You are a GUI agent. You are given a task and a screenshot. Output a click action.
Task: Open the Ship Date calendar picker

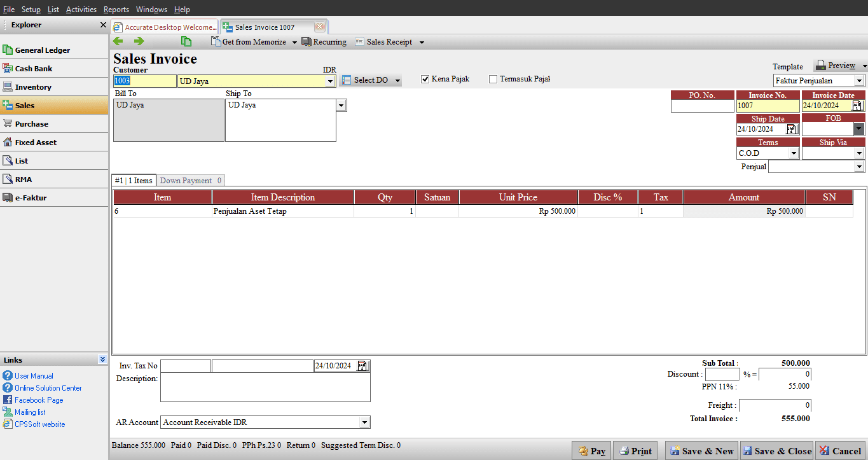tap(792, 129)
